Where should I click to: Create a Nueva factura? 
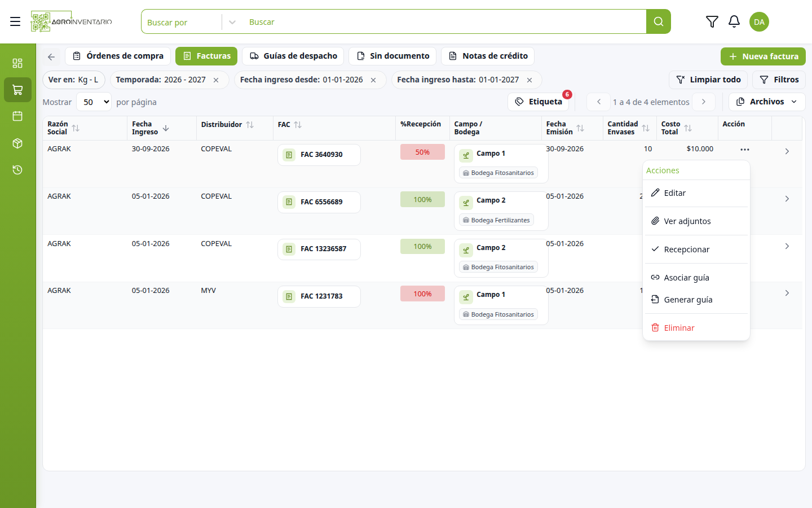click(x=763, y=56)
